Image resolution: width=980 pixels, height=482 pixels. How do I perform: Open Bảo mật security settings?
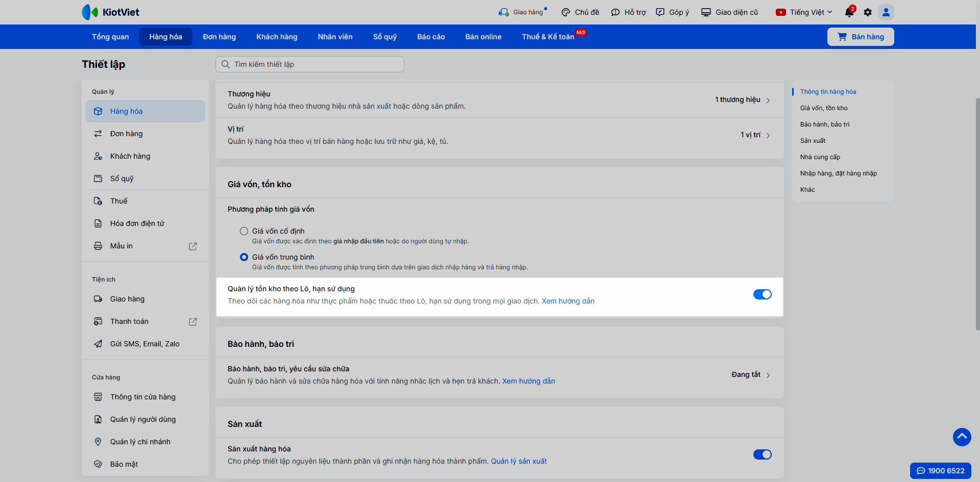point(145,464)
